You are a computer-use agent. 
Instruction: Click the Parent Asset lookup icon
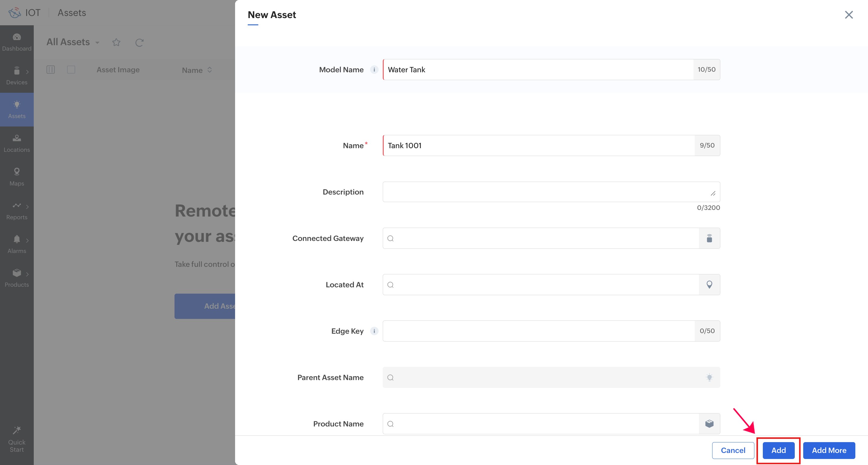(709, 377)
